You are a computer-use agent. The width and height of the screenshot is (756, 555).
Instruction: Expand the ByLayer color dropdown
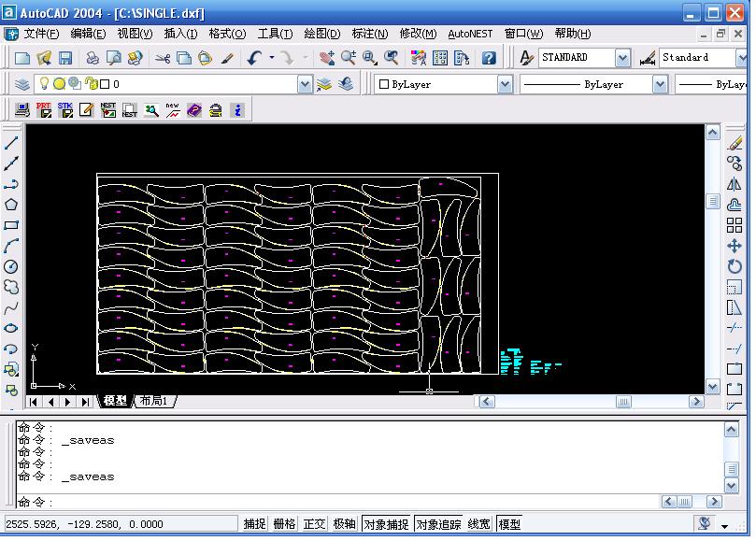pyautogui.click(x=505, y=84)
